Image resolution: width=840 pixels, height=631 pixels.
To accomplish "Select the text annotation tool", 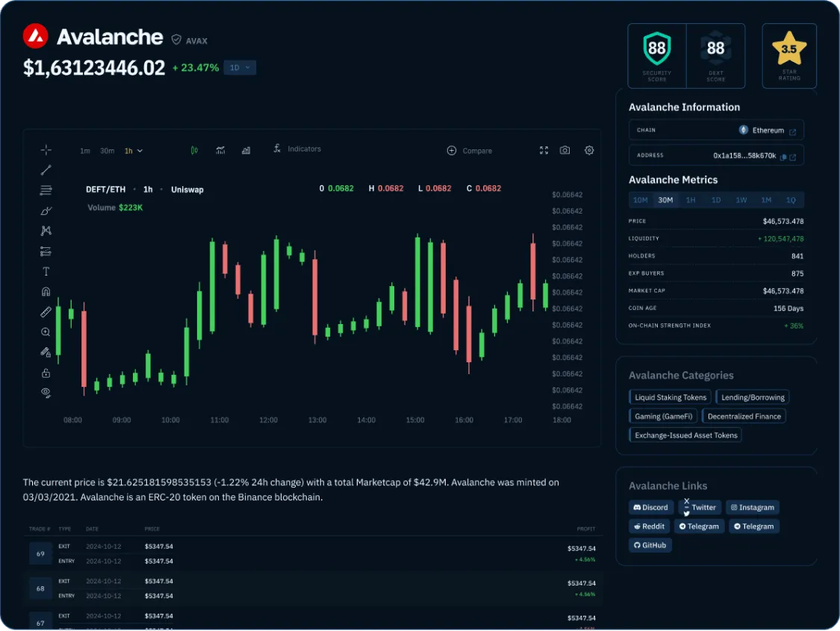I will coord(46,272).
